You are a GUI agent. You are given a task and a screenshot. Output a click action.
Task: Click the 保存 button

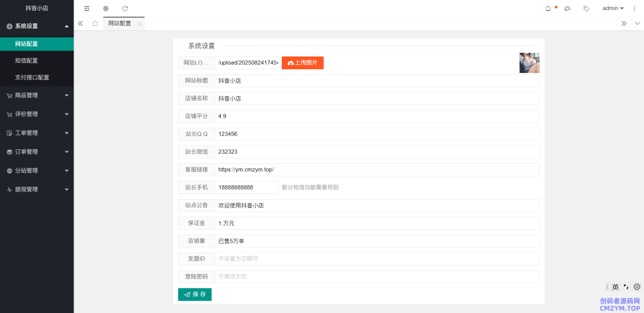point(195,295)
